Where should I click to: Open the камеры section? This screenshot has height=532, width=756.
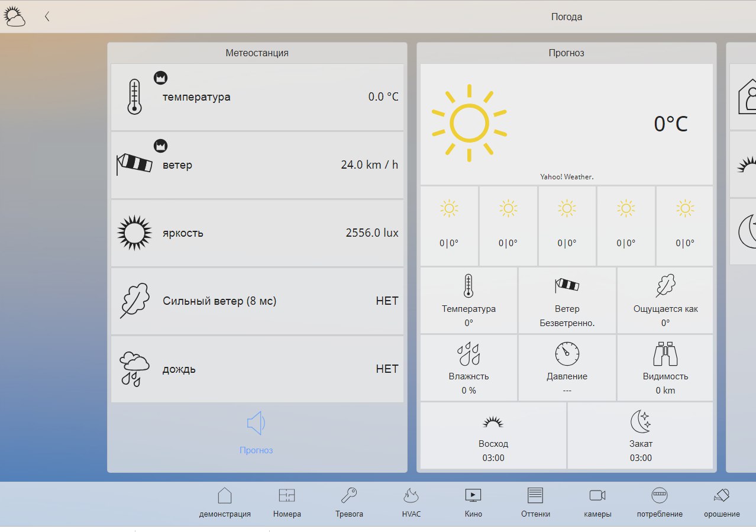click(597, 503)
